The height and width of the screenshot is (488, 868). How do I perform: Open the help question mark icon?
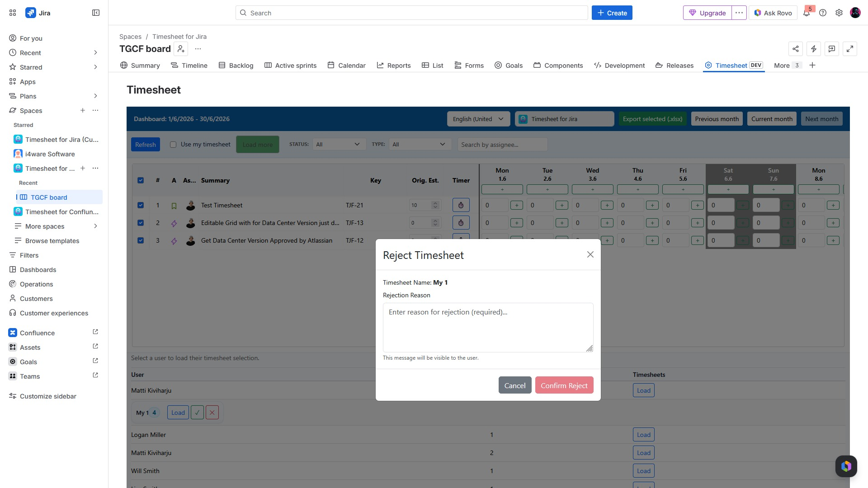pos(823,13)
